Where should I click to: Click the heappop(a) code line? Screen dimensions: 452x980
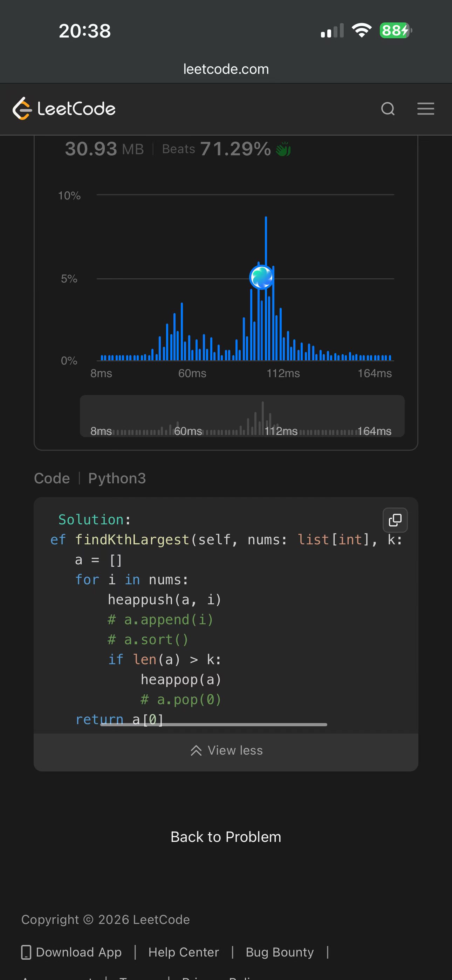pos(181,680)
